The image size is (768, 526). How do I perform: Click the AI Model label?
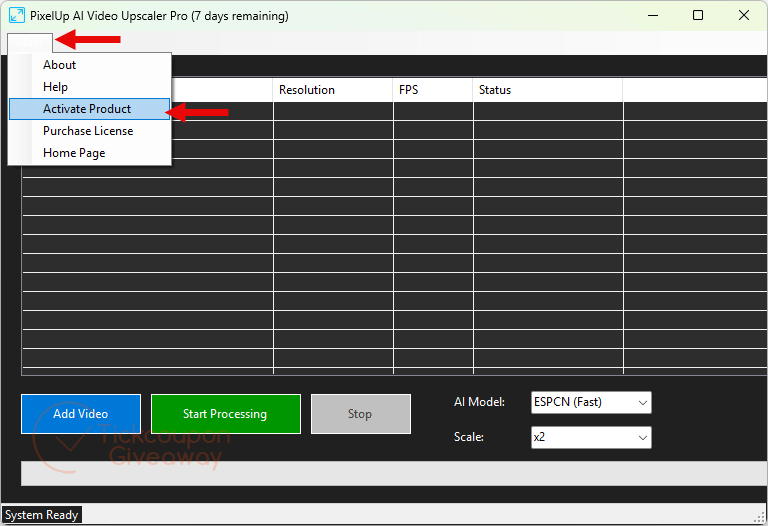click(x=479, y=402)
